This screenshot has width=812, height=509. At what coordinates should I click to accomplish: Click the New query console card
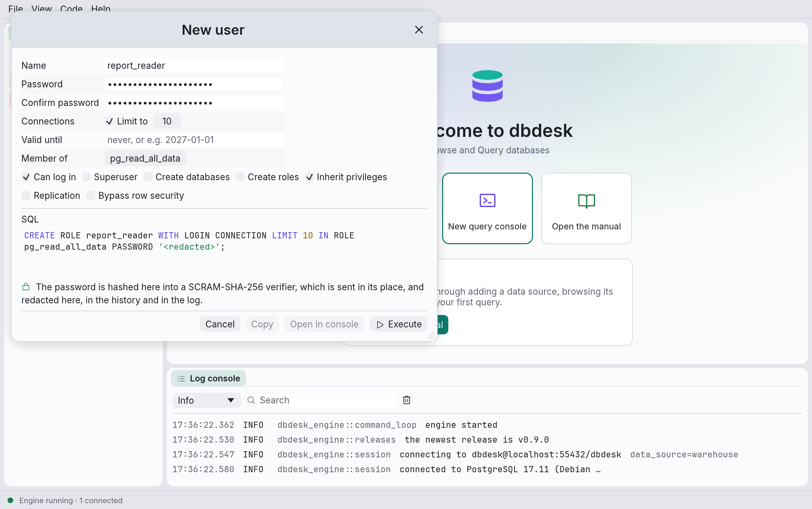pos(488,208)
